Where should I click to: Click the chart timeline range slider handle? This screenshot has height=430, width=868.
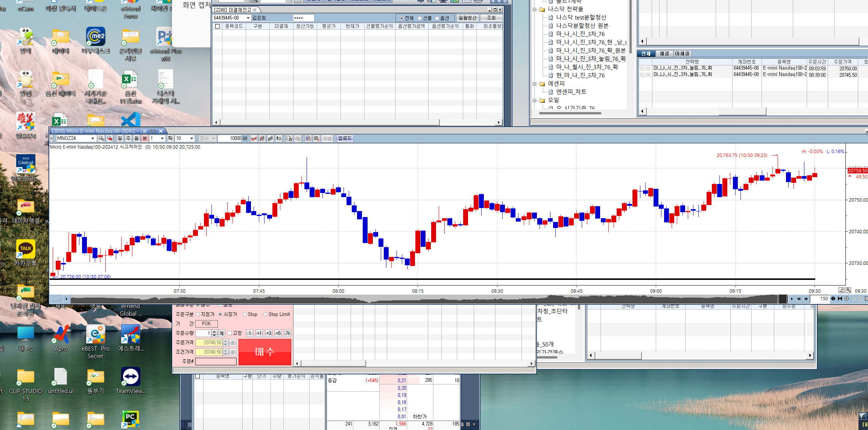783,299
